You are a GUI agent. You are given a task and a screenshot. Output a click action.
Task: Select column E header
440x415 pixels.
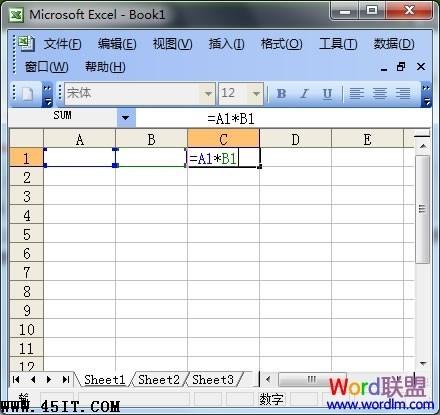tap(368, 139)
